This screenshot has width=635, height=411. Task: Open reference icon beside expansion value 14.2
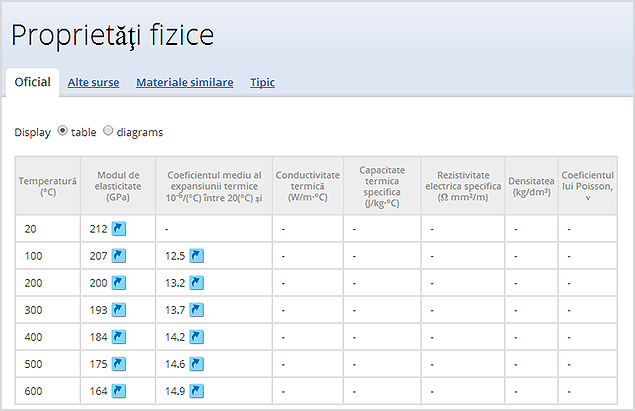[x=196, y=337]
